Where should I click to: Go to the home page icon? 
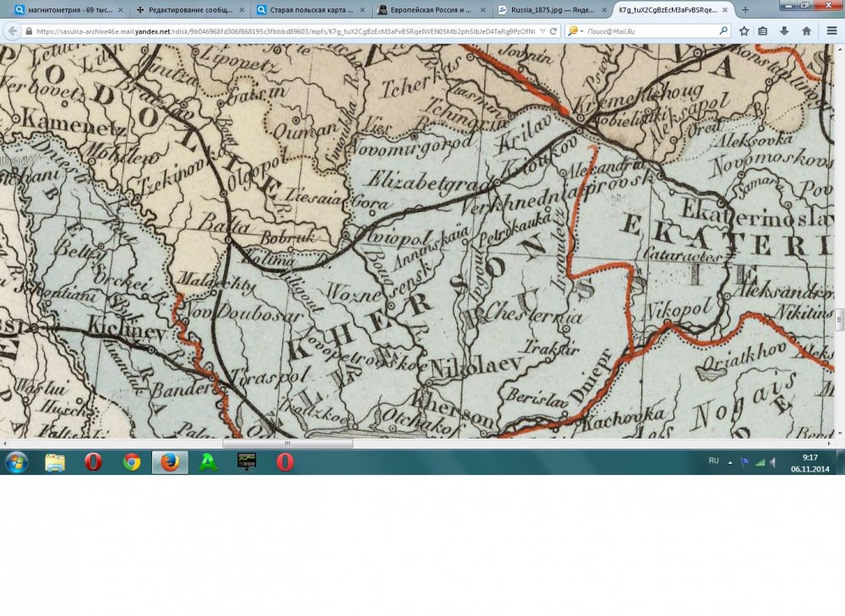tap(806, 31)
